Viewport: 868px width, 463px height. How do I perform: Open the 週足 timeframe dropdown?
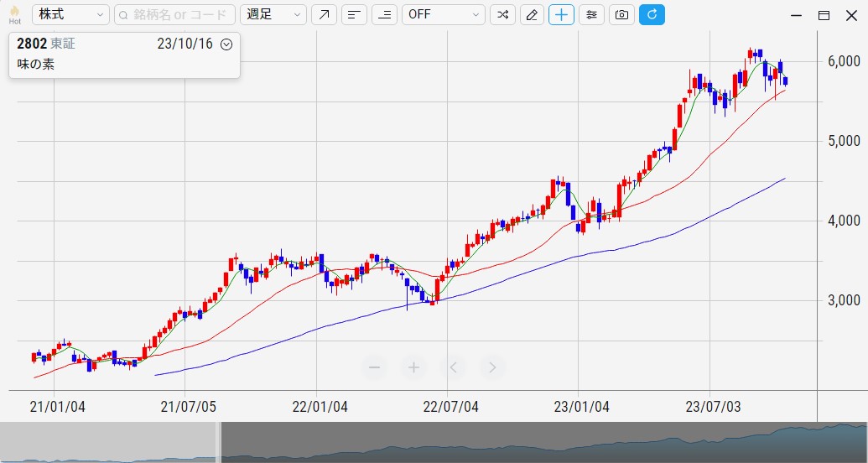(273, 15)
